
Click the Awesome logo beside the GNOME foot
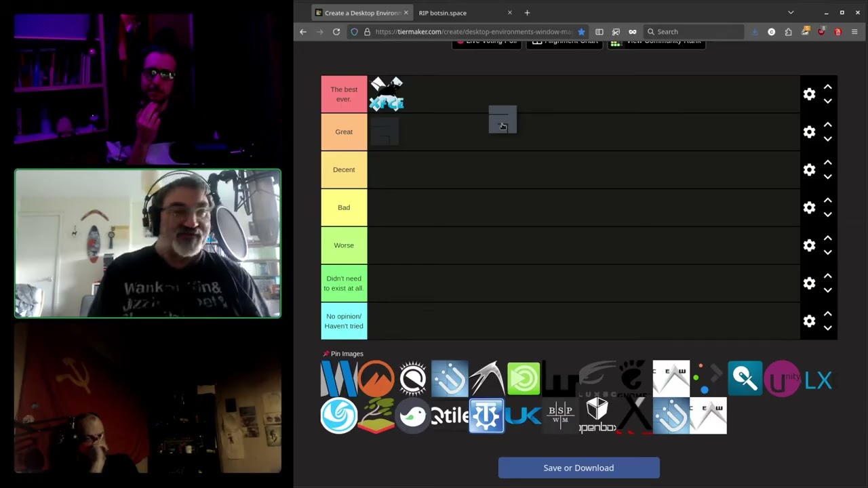671,378
